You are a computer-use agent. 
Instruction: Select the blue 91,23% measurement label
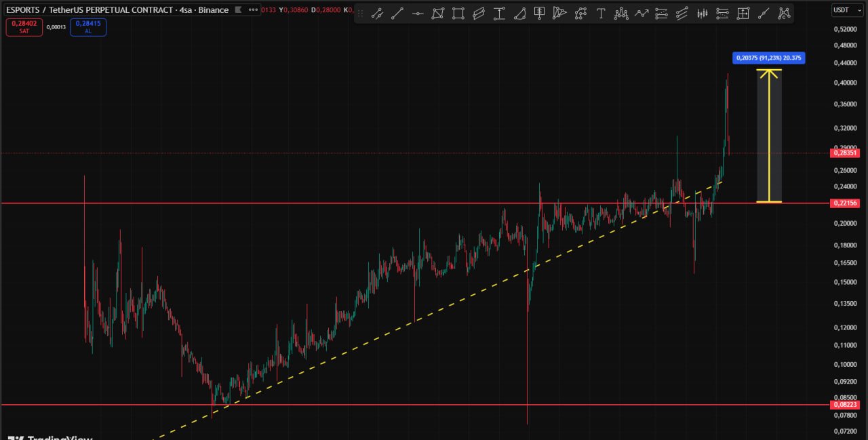(x=768, y=58)
